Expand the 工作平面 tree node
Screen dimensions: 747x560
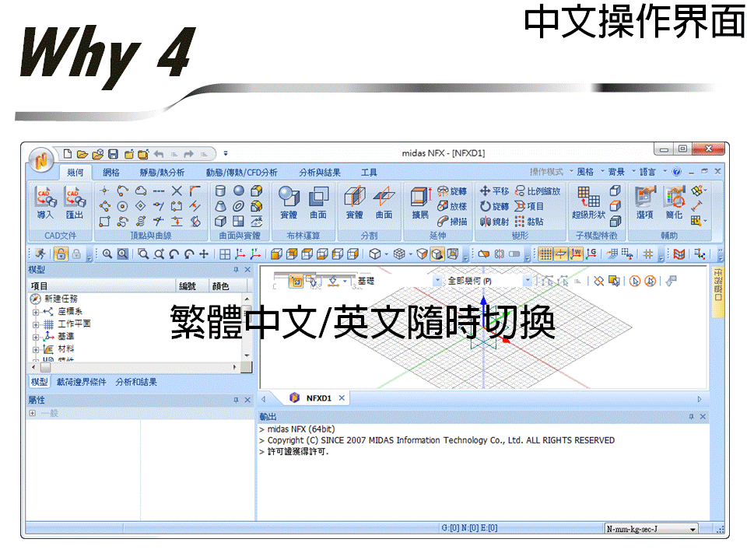(35, 325)
